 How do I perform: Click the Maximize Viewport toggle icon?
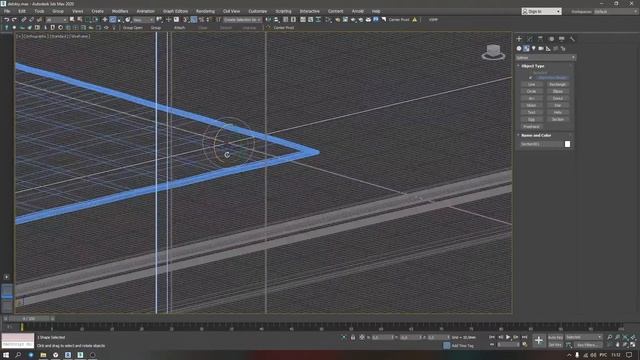(x=633, y=345)
